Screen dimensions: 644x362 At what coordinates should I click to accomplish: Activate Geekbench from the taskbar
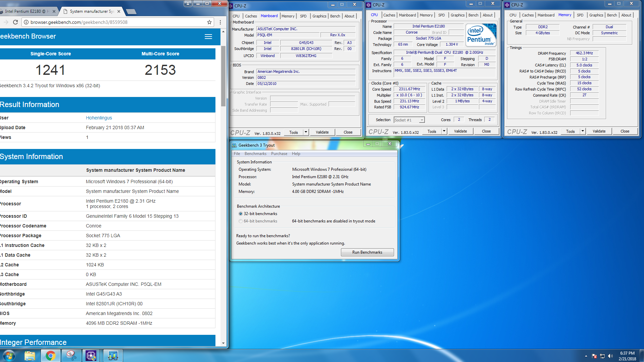click(x=113, y=356)
